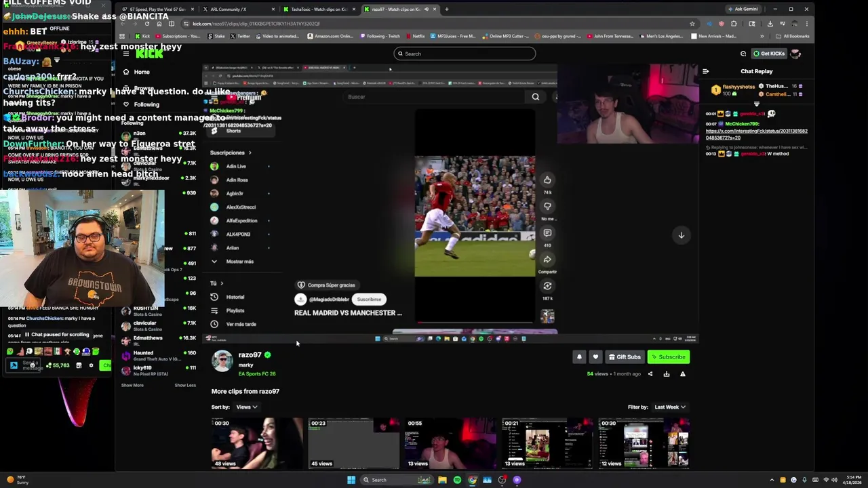The image size is (868, 488).
Task: Enable notifications with the bell icon
Action: (x=579, y=357)
